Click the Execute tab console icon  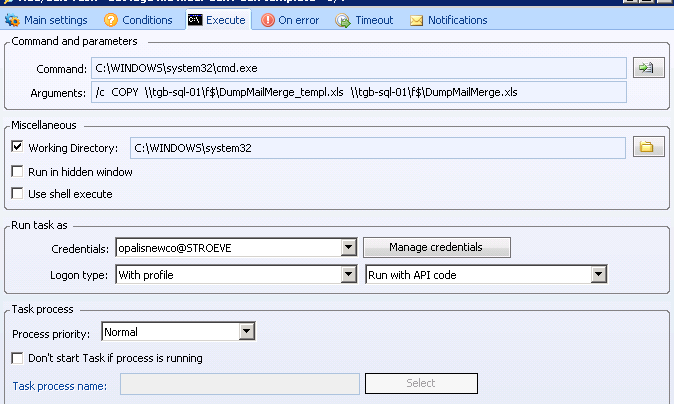click(195, 20)
